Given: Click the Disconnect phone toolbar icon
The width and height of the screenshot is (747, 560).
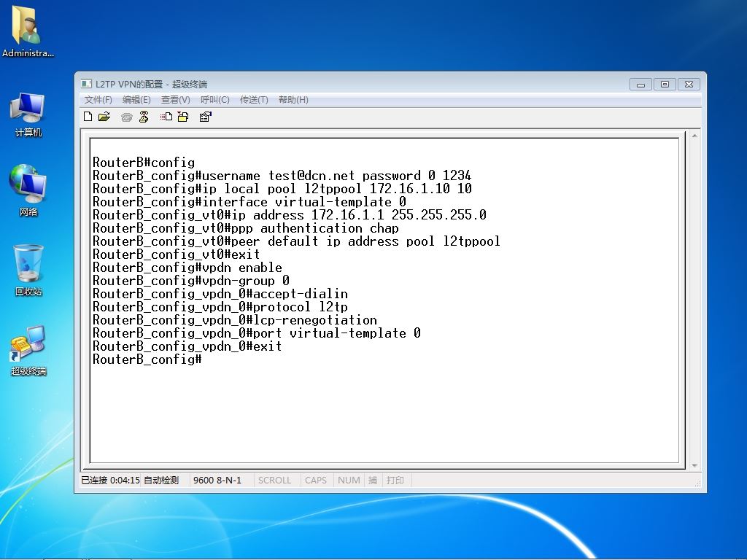Looking at the screenshot, I should click(144, 117).
